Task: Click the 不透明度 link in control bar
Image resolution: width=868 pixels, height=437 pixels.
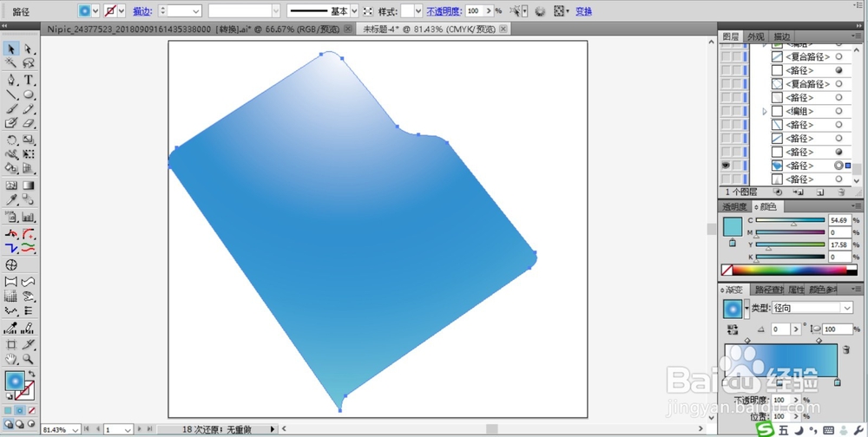Action: [x=444, y=11]
